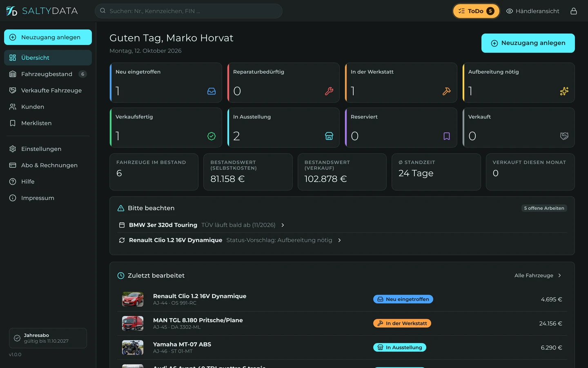
Task: Open Kunden in the sidebar
Action: pyautogui.click(x=48, y=107)
